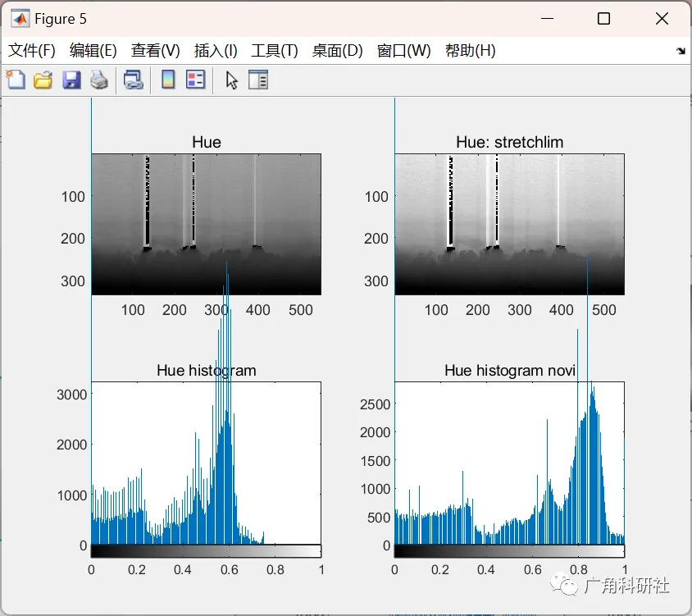The width and height of the screenshot is (692, 616).
Task: Open the 编辑(E) menu
Action: point(93,50)
